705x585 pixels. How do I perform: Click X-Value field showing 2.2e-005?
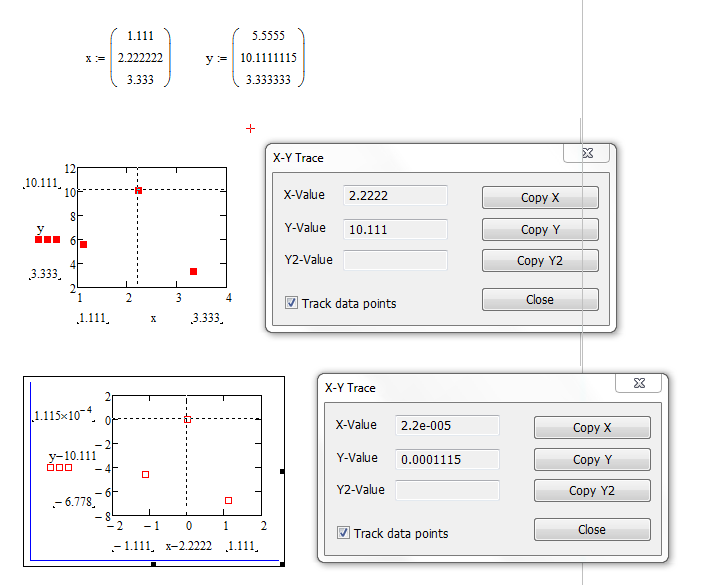[x=447, y=425]
